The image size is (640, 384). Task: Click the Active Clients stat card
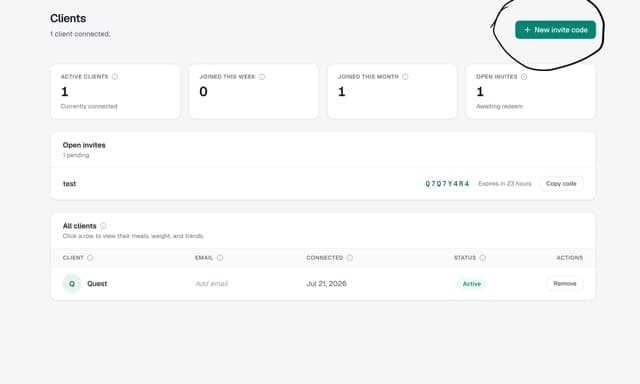pos(115,92)
